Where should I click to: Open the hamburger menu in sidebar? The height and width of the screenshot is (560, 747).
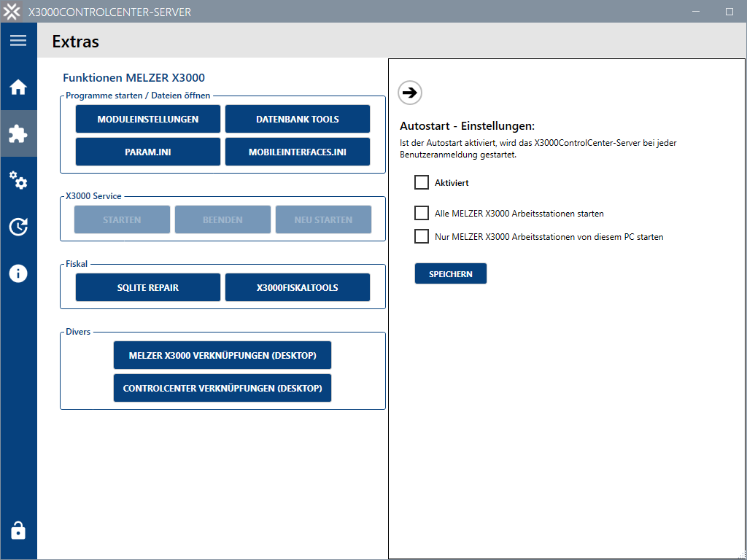click(x=18, y=40)
